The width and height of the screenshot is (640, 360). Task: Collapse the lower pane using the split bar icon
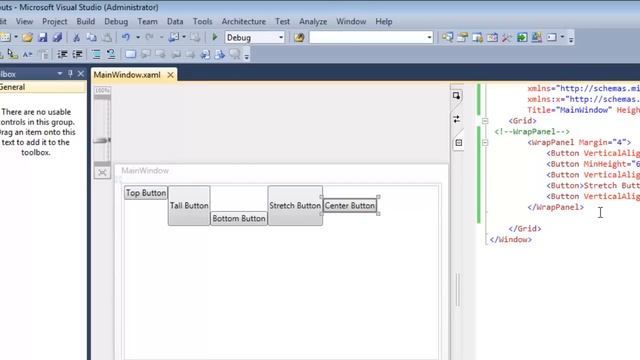click(458, 143)
